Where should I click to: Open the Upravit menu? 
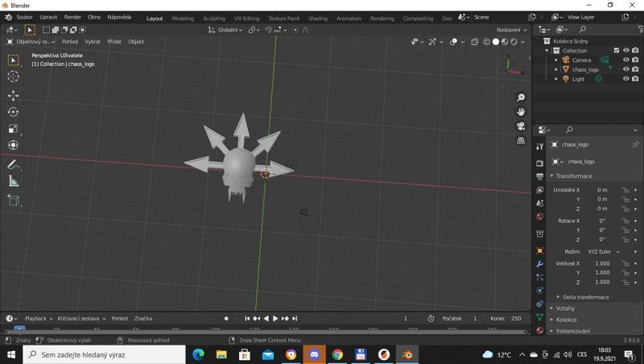[48, 17]
